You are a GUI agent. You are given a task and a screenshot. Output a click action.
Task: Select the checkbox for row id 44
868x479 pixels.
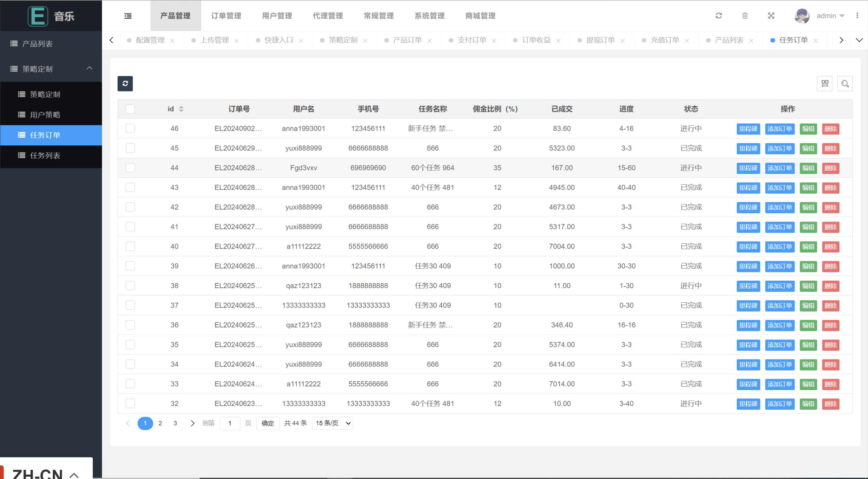130,168
